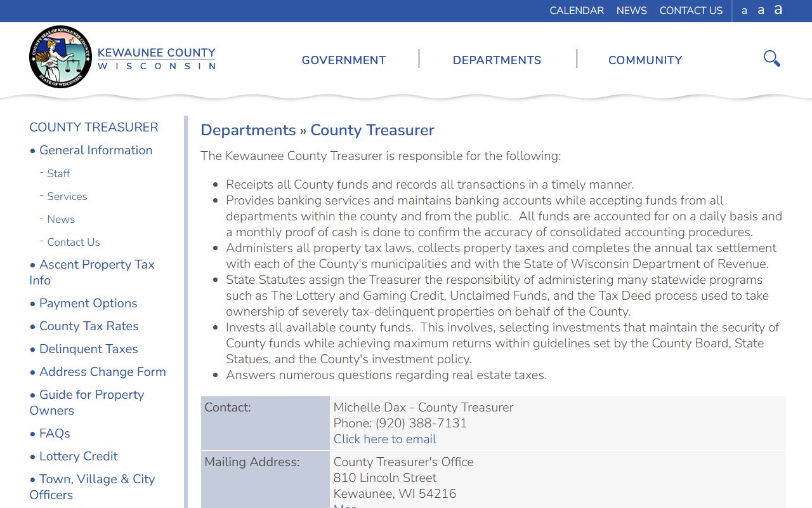Select the smallest font size 'a'

pyautogui.click(x=744, y=11)
